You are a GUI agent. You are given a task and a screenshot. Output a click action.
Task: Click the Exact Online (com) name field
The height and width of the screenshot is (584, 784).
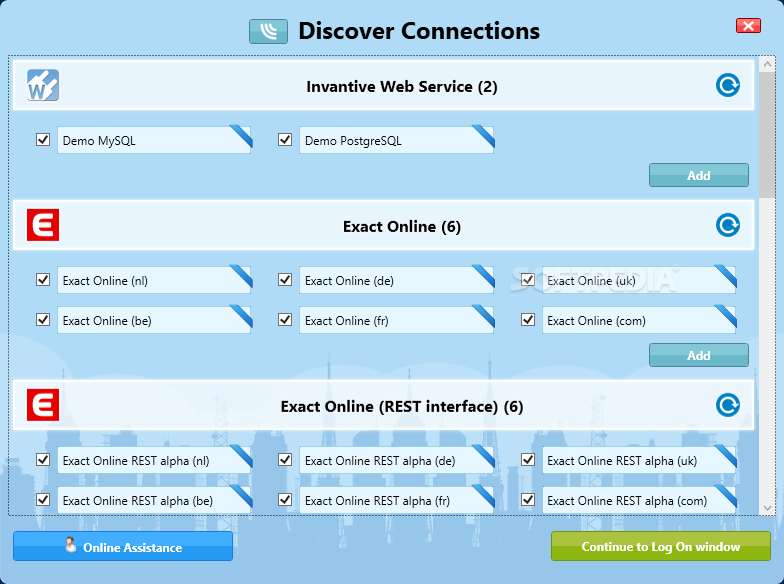tap(639, 320)
